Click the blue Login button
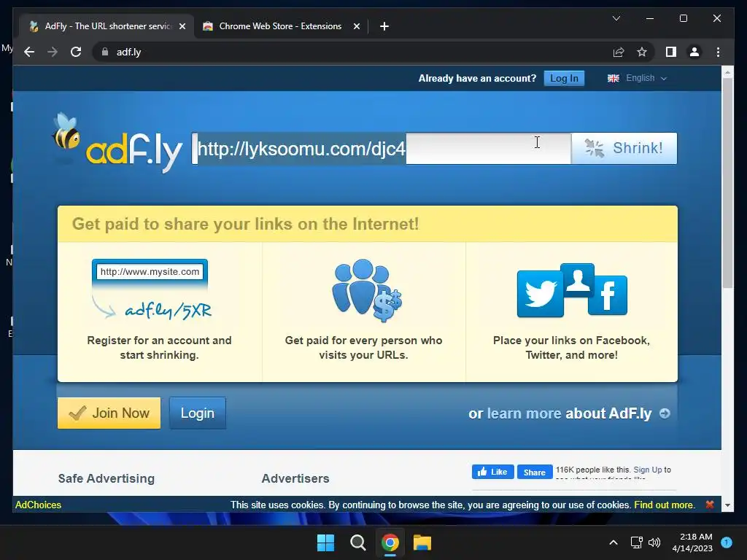The width and height of the screenshot is (747, 560). [198, 413]
